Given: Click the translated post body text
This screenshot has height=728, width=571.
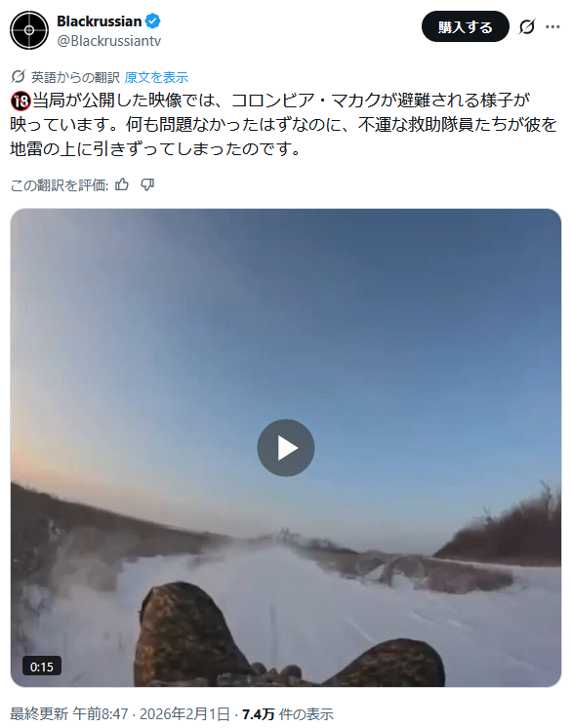Looking at the screenshot, I should point(283,125).
